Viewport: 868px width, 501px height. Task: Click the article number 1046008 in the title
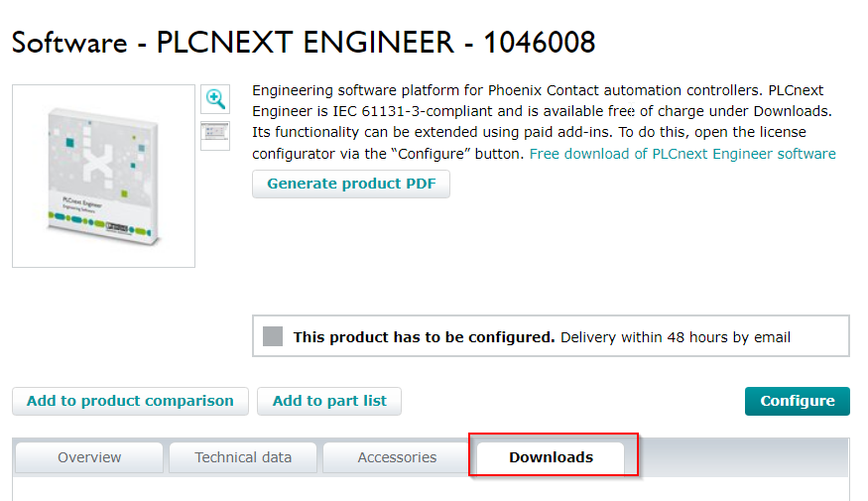pyautogui.click(x=540, y=42)
